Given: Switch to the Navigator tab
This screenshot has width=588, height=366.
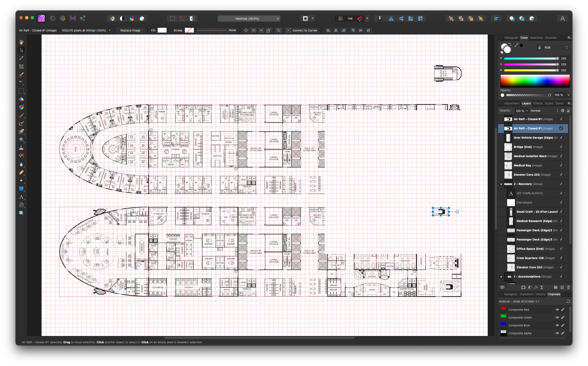Looking at the screenshot, I should pos(510,294).
